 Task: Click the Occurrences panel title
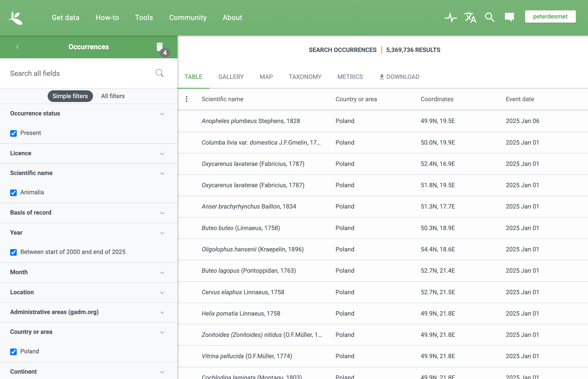pos(88,47)
